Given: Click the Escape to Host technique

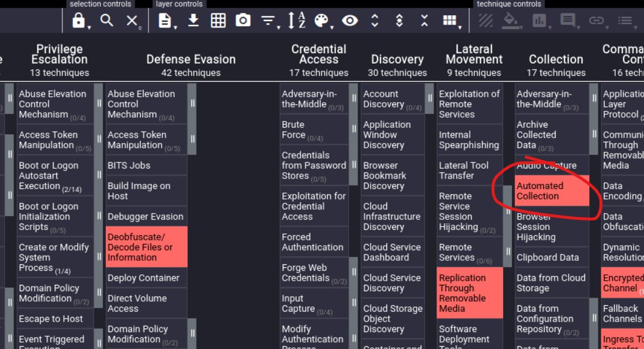Looking at the screenshot, I should coord(56,319).
